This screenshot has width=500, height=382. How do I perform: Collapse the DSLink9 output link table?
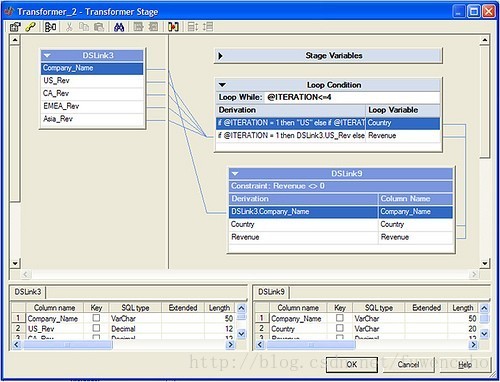tap(235, 173)
